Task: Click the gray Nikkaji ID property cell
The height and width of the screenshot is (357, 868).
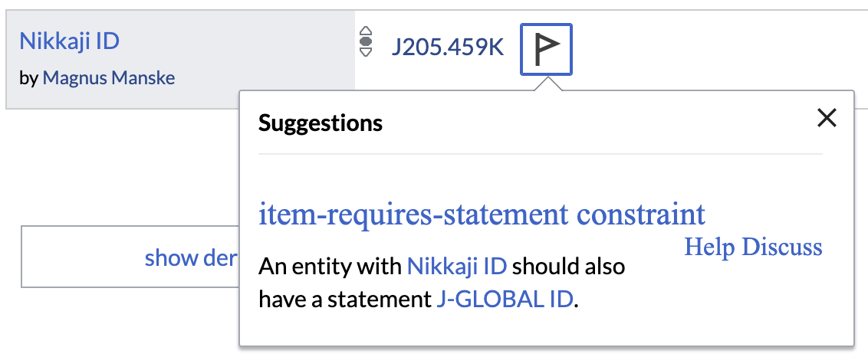Action: (180, 59)
